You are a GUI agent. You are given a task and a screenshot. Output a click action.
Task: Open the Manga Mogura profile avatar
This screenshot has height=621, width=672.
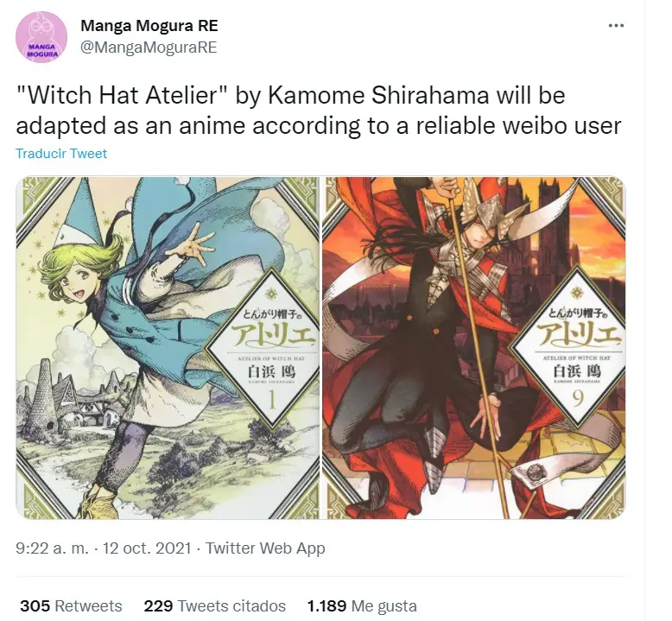(x=41, y=37)
